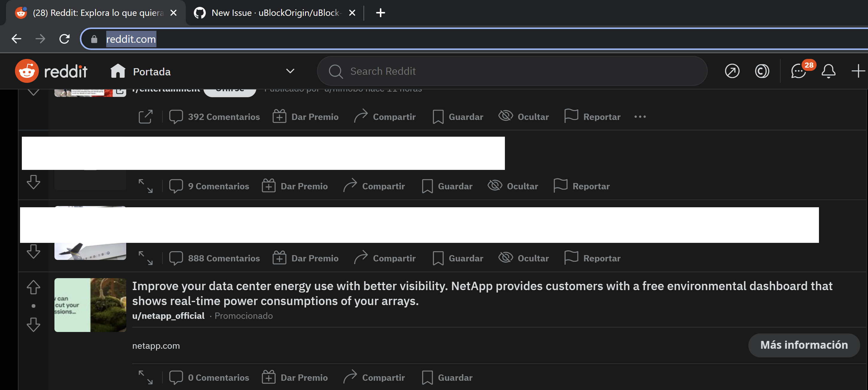The width and height of the screenshot is (868, 390).
Task: Open the airplane thumbnail of the 888 Comentarios post
Action: pos(90,251)
